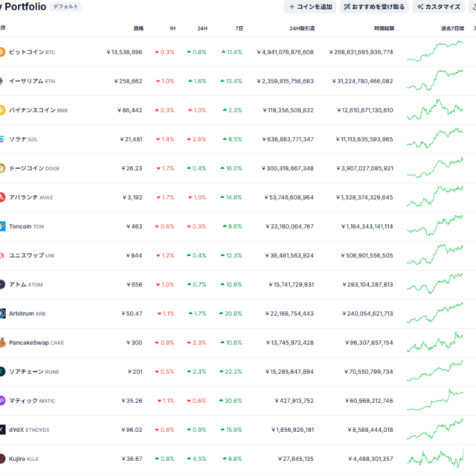Click Kujira 24H volume ¥27,845,135
The image size is (476, 476).
296,459
